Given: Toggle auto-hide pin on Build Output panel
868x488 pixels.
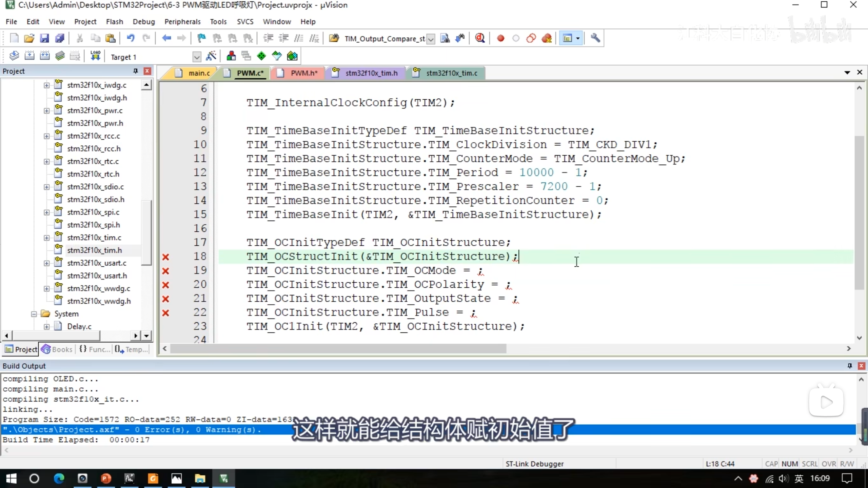Looking at the screenshot, I should tap(850, 366).
